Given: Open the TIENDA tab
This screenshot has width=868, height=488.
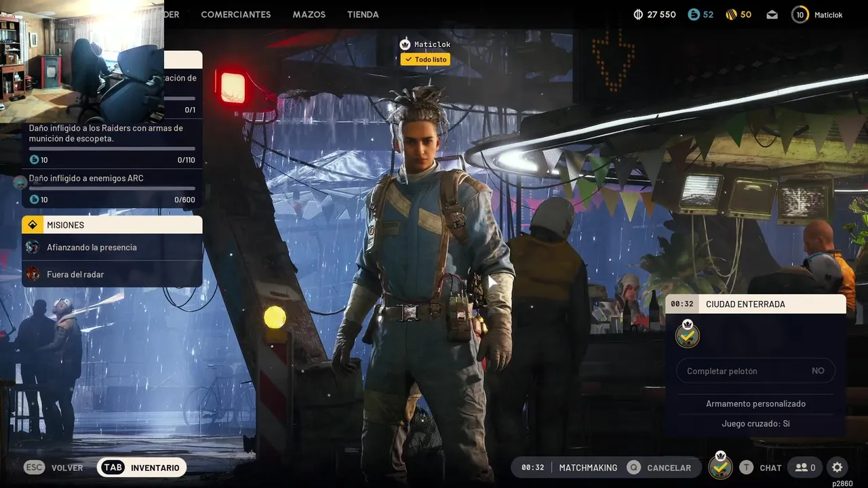Looking at the screenshot, I should [x=363, y=14].
